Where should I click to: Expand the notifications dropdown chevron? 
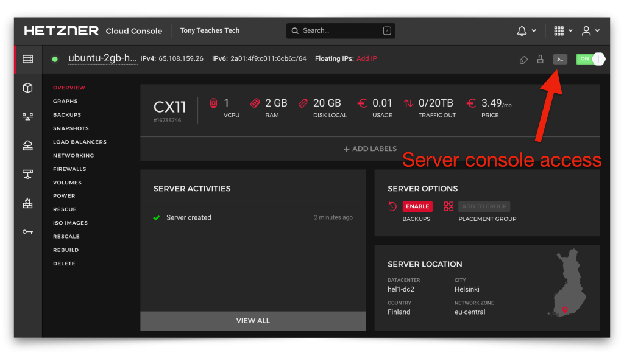click(534, 30)
